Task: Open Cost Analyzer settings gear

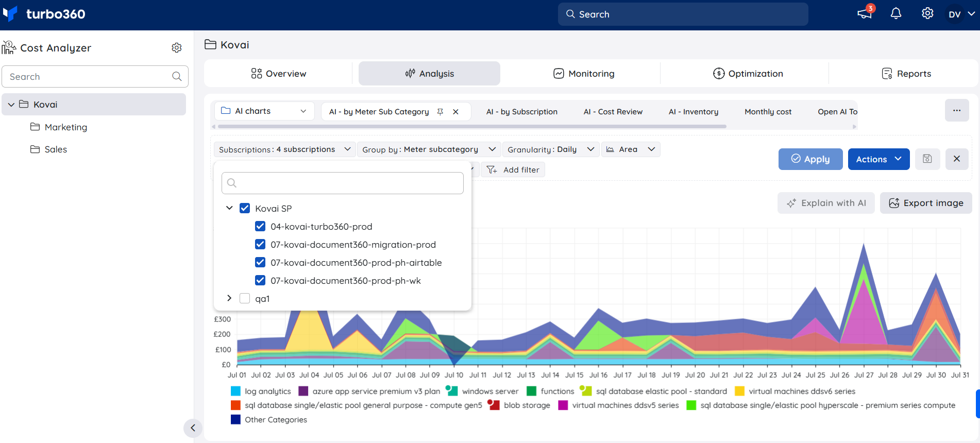Action: click(x=177, y=48)
